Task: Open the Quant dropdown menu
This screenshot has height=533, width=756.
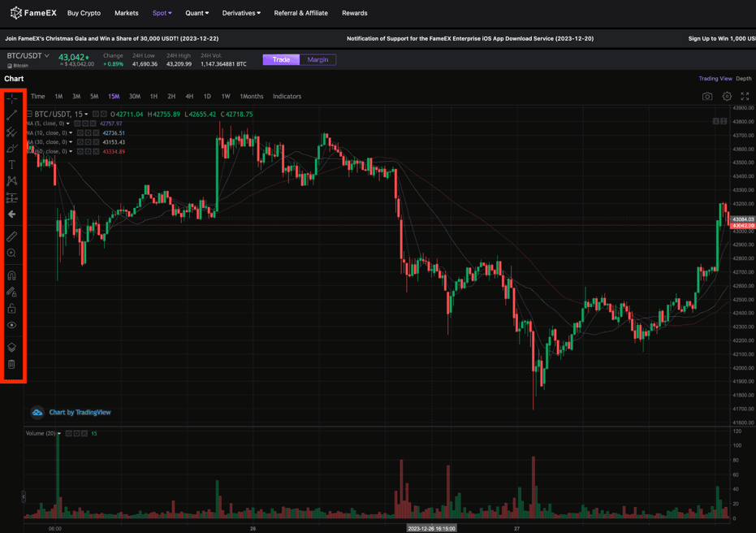Action: (x=197, y=13)
